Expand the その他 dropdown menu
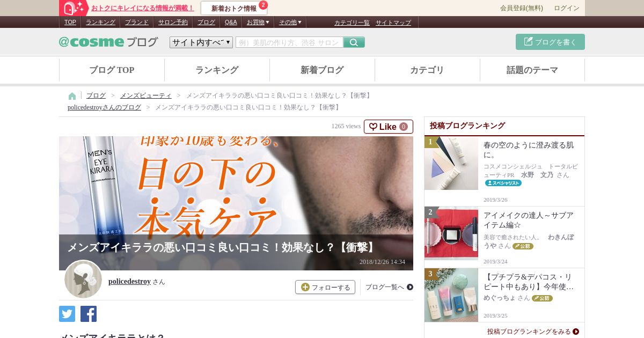The height and width of the screenshot is (338, 644). pos(290,22)
